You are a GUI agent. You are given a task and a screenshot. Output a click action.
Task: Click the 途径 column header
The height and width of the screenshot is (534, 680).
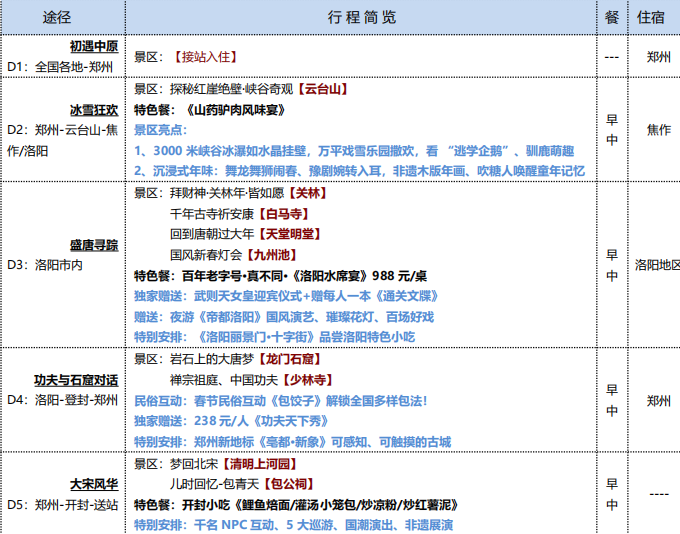[x=64, y=17]
